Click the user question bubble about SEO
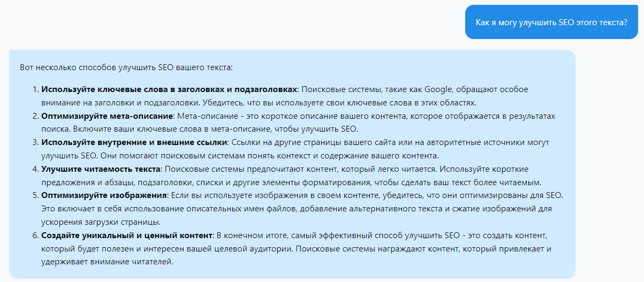Screen dimensions: 644x282 pyautogui.click(x=551, y=22)
